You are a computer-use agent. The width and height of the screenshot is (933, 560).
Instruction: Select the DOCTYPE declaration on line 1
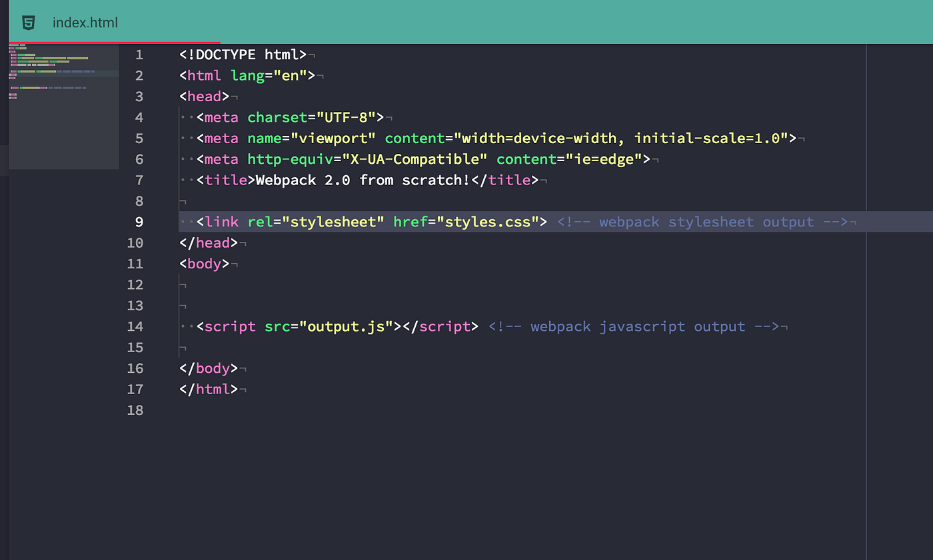243,55
